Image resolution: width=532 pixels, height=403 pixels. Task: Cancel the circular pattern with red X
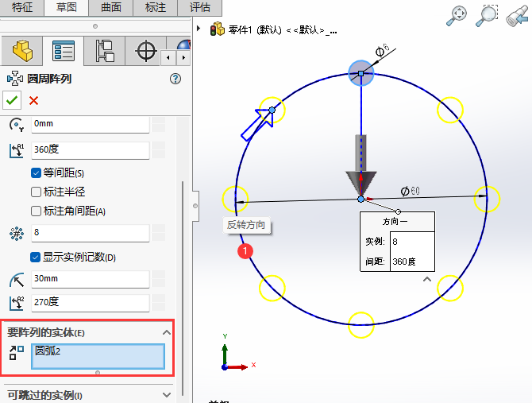pyautogui.click(x=33, y=100)
